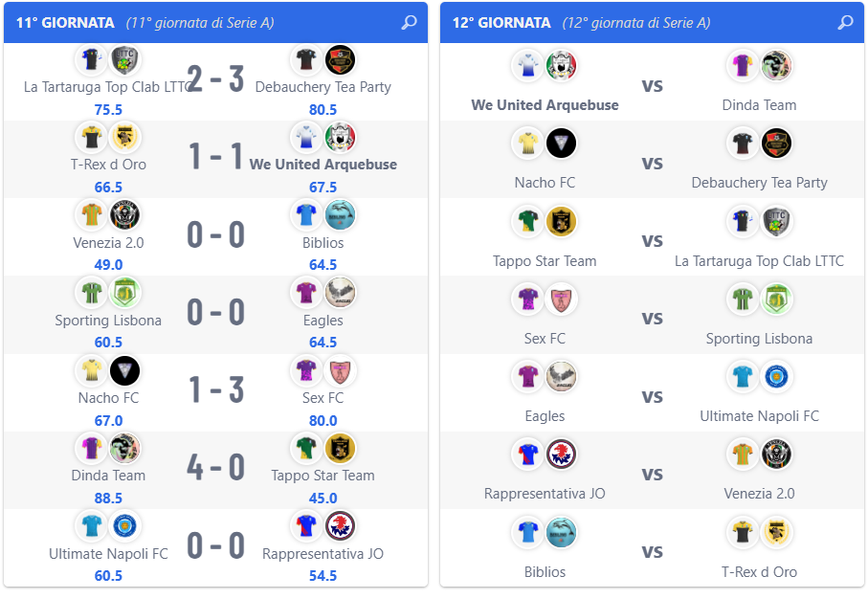Open the 12° Giornata magnifier search icon

[x=845, y=23]
